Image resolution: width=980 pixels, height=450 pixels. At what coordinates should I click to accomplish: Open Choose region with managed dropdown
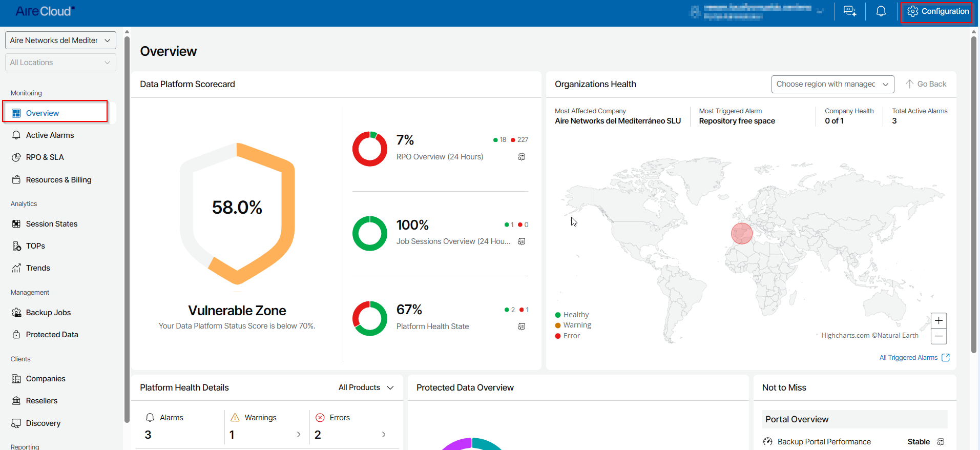[832, 84]
